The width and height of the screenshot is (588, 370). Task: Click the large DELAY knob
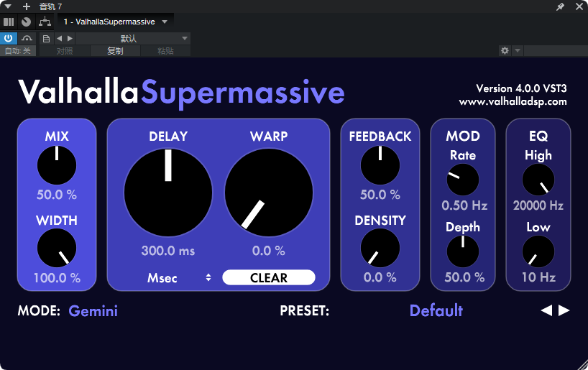tap(168, 193)
